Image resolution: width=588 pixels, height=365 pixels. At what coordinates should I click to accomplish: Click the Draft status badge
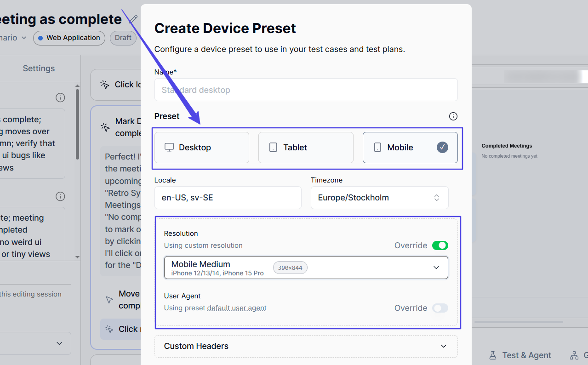click(x=123, y=38)
